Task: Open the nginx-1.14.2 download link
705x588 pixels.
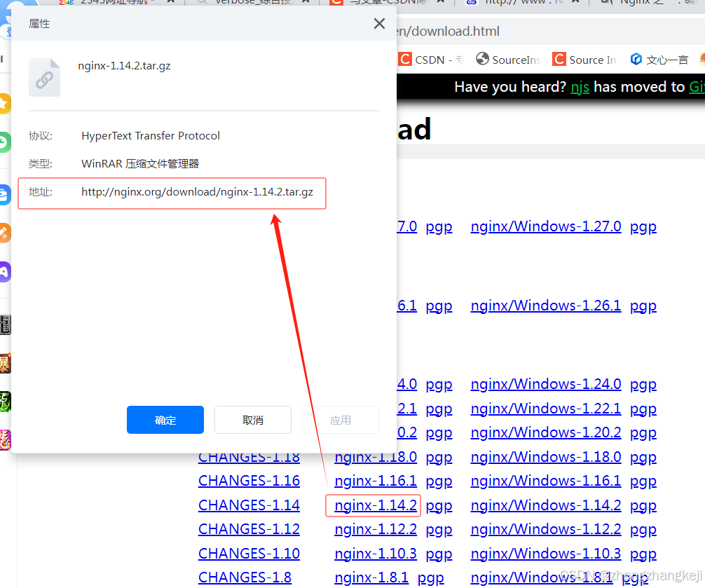Action: click(376, 505)
